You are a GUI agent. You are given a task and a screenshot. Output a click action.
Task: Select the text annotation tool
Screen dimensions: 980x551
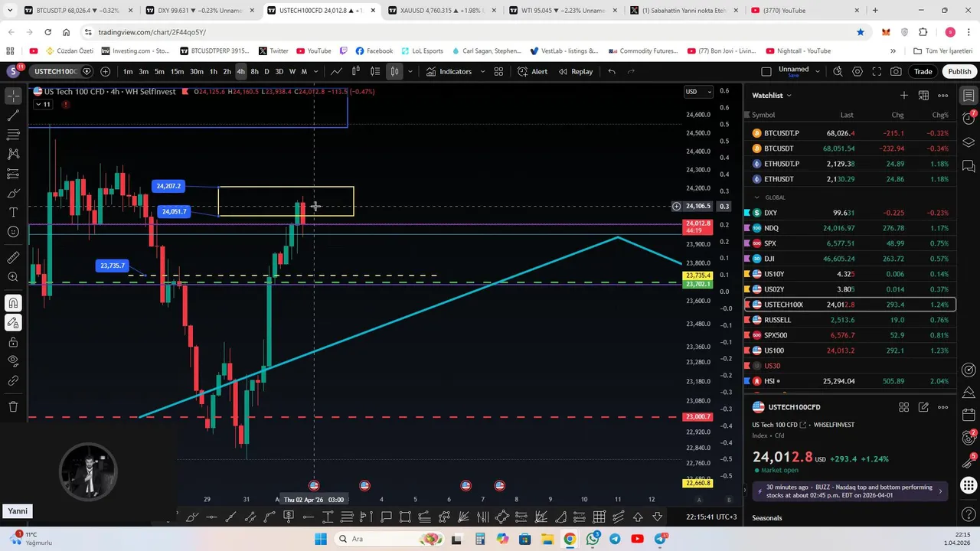coord(13,212)
